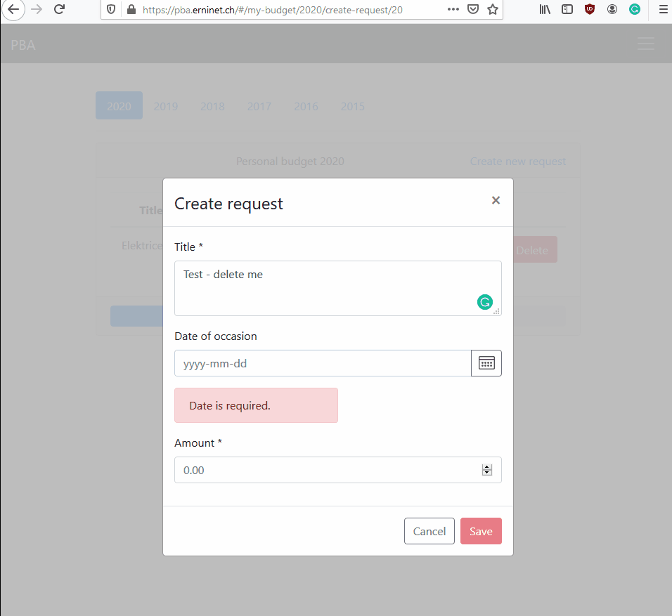The height and width of the screenshot is (616, 672).
Task: Toggle the sidebar view icon
Action: 567,9
